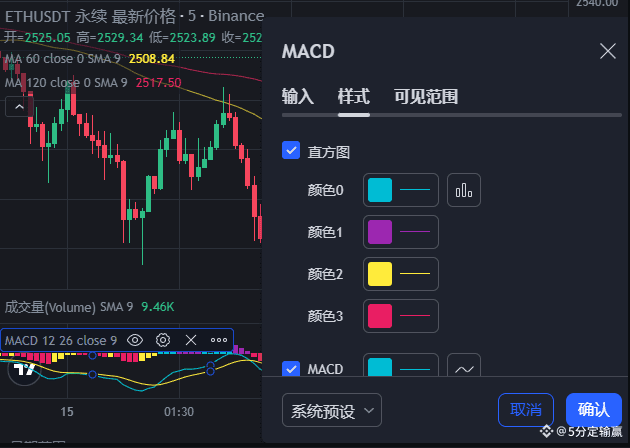Viewport: 630px width, 448px height.
Task: Click the 确认 button
Action: [x=593, y=410]
